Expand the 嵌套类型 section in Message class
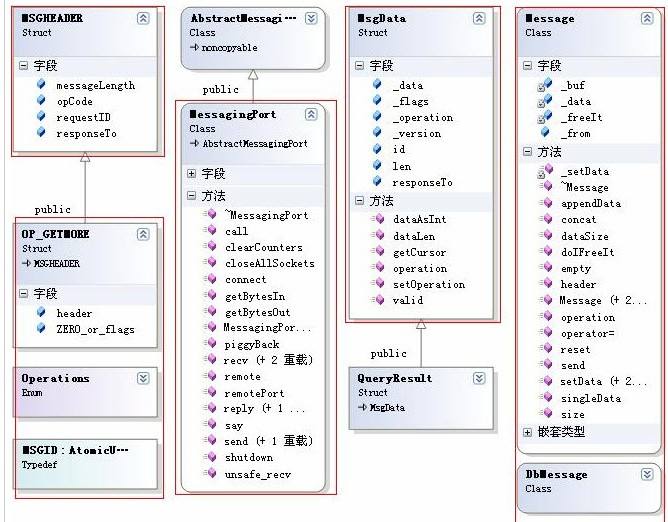Screen dimensions: 668x522 (527, 432)
